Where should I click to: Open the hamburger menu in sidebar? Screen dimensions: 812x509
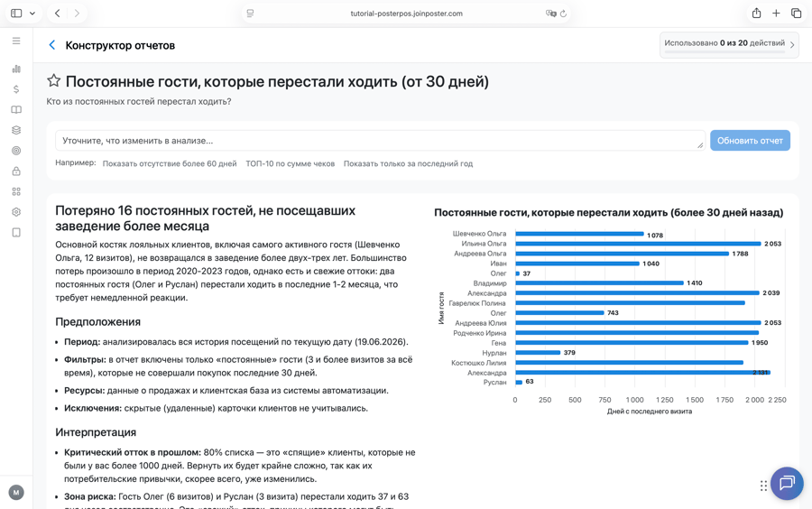pyautogui.click(x=16, y=41)
